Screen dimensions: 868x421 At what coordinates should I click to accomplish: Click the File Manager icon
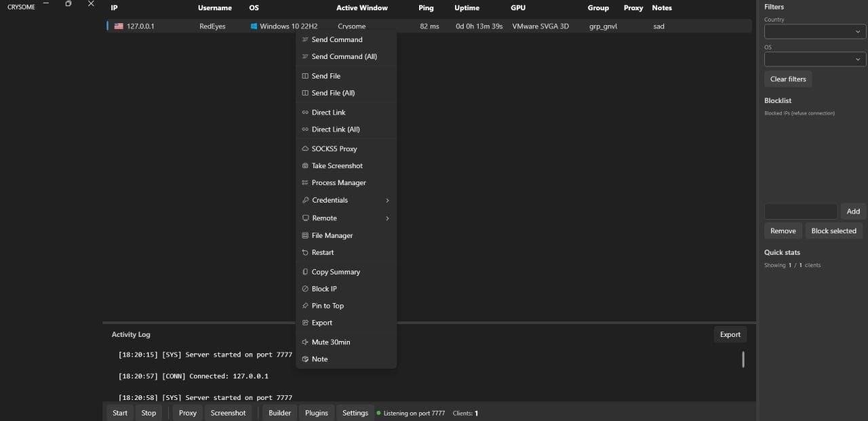(305, 236)
